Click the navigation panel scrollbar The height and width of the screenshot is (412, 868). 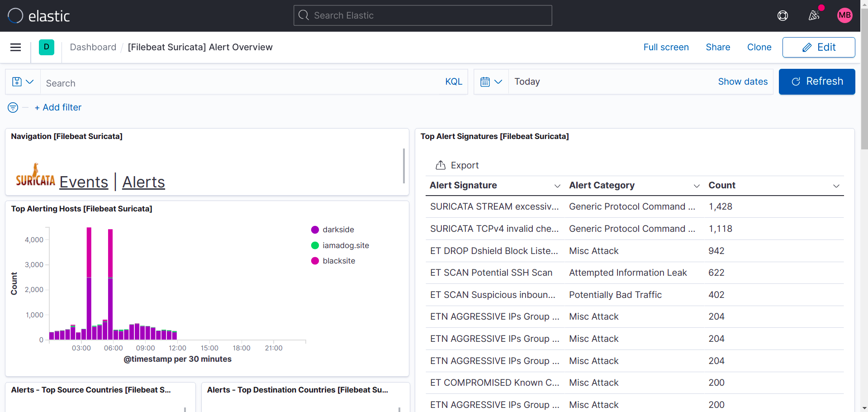coord(403,166)
